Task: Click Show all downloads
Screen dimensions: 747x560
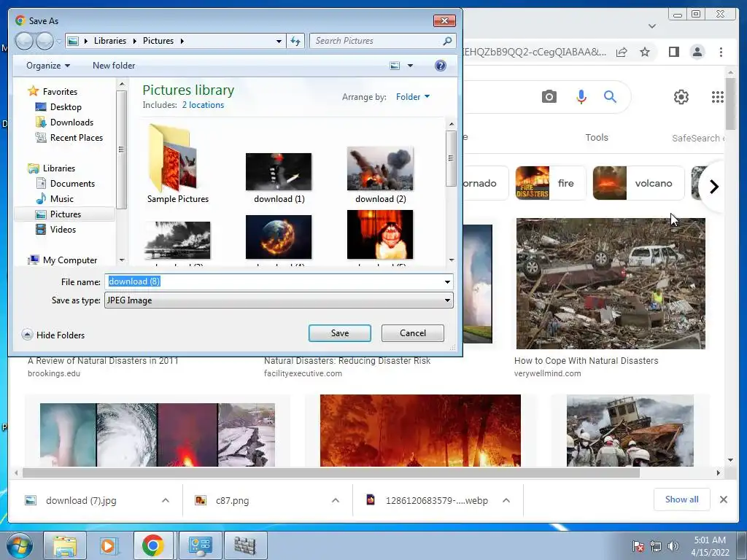Action: tap(682, 499)
